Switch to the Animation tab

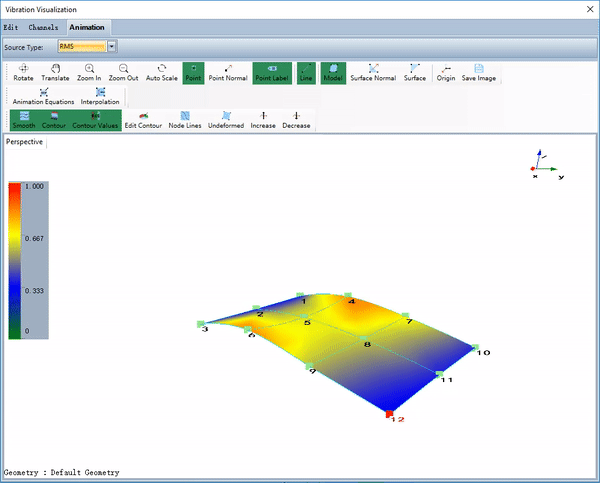[87, 28]
